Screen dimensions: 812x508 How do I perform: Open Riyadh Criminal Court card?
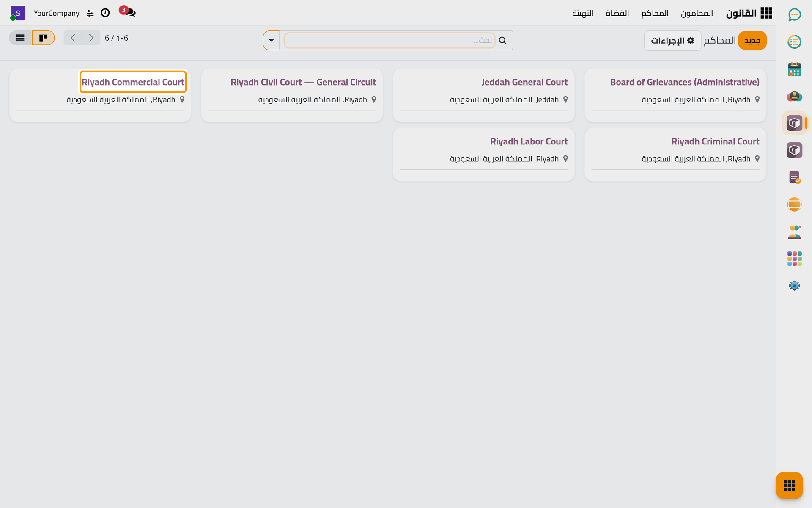tap(675, 155)
